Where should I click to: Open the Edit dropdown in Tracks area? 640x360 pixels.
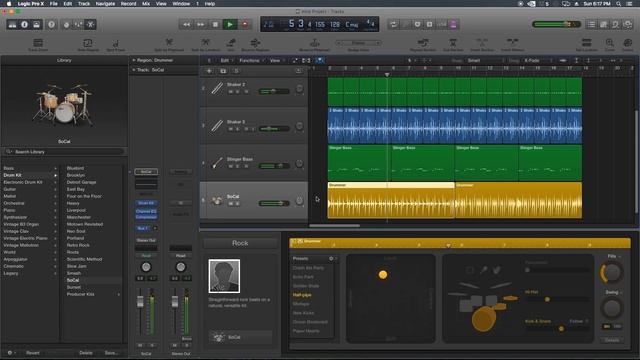coord(226,60)
